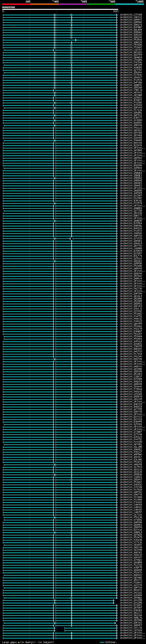Click the purple ~60% identity legend bar
The width and height of the screenshot is (146, 644).
coord(73,4)
